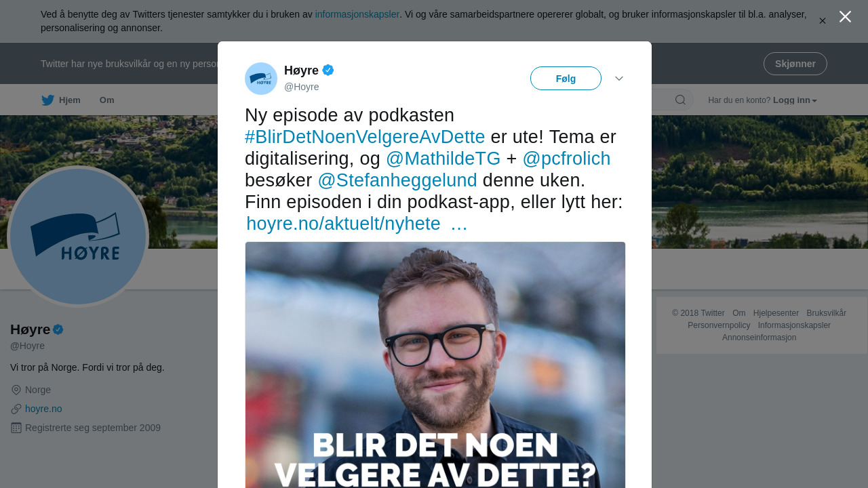Viewport: 868px width, 488px height.
Task: Close the tweet overlay with the large X
Action: 845,17
